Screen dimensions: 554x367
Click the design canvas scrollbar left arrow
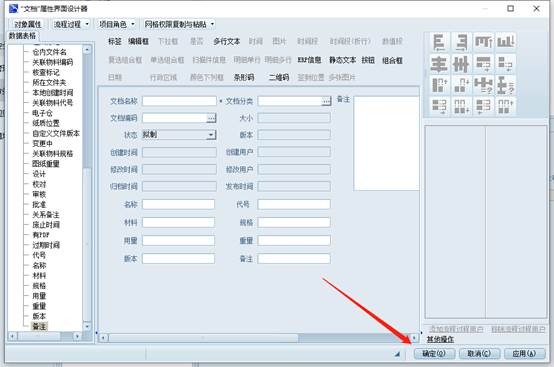point(103,338)
